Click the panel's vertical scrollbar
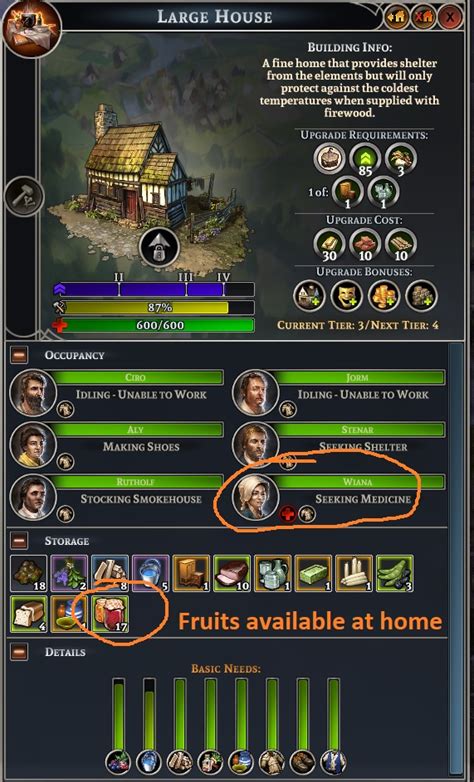The height and width of the screenshot is (782, 474). coord(454,561)
